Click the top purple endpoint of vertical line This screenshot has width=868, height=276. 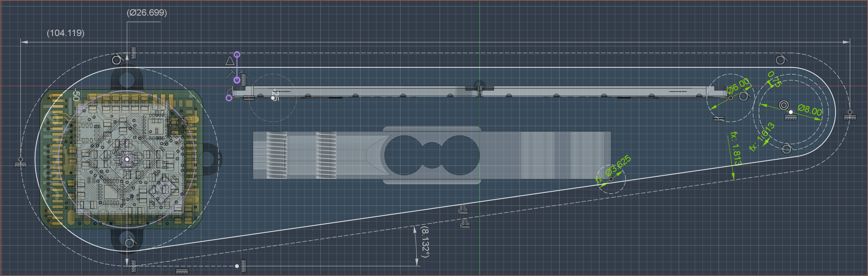coord(237,54)
